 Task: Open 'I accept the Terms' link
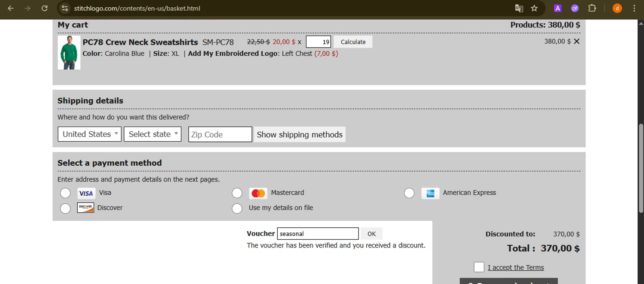(x=516, y=267)
